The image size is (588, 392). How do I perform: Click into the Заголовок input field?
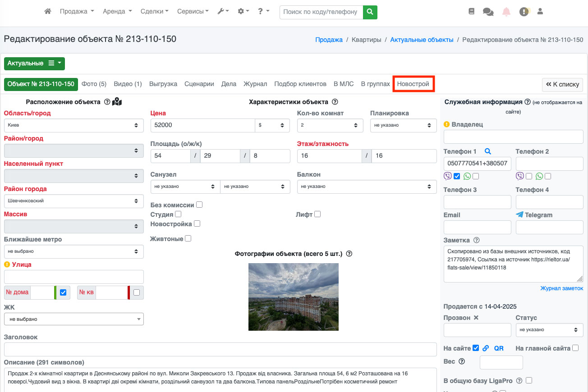pyautogui.click(x=220, y=349)
